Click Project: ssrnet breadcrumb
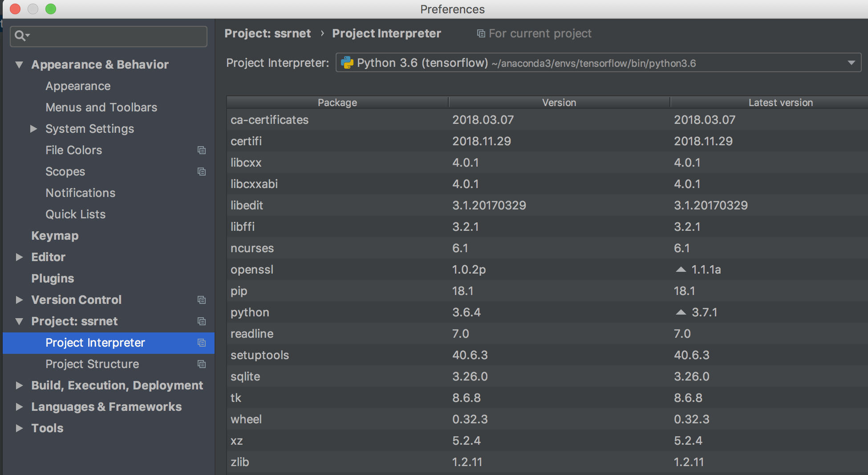The width and height of the screenshot is (868, 475). tap(268, 33)
